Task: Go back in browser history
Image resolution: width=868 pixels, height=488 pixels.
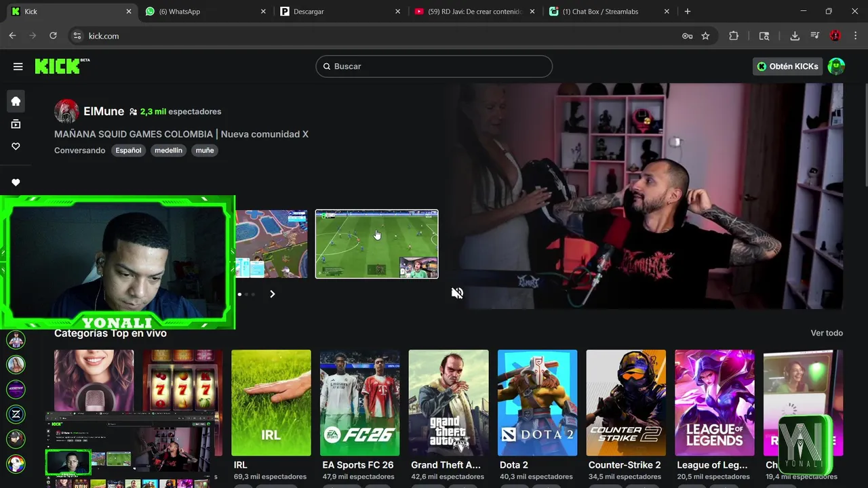Action: pyautogui.click(x=12, y=36)
